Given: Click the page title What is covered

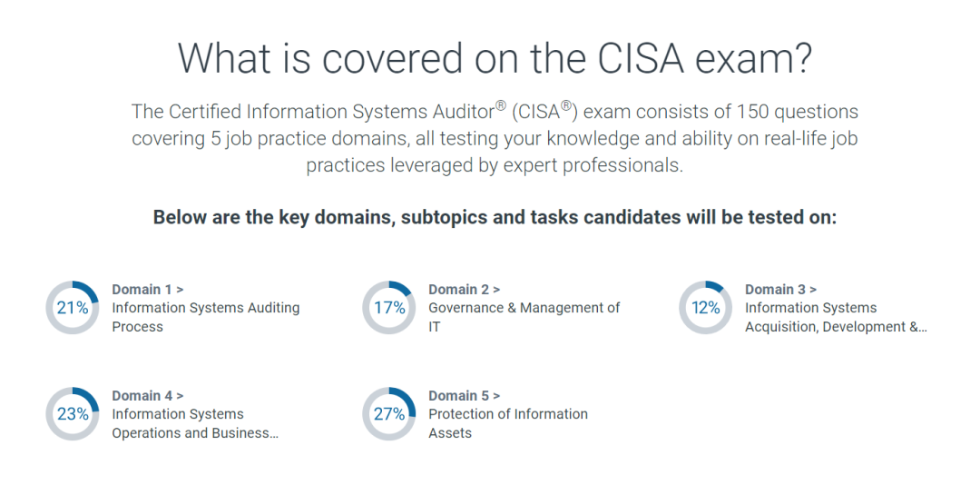Looking at the screenshot, I should (495, 59).
